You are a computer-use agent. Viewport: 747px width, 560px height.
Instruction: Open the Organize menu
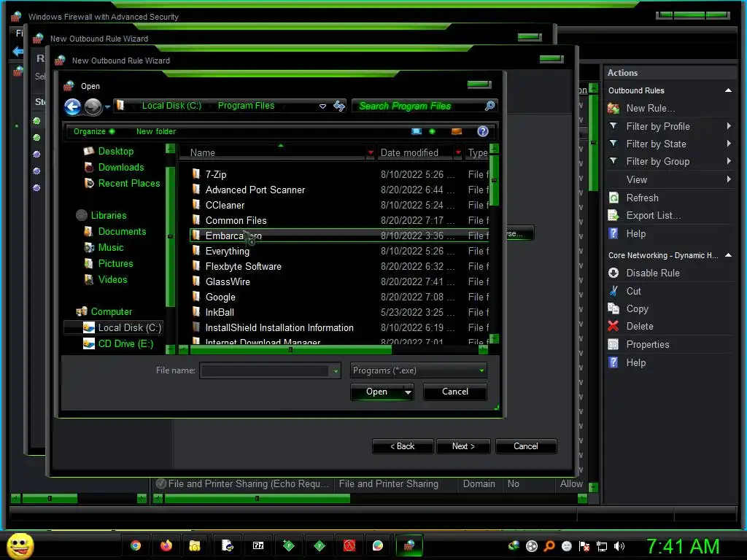click(x=93, y=131)
